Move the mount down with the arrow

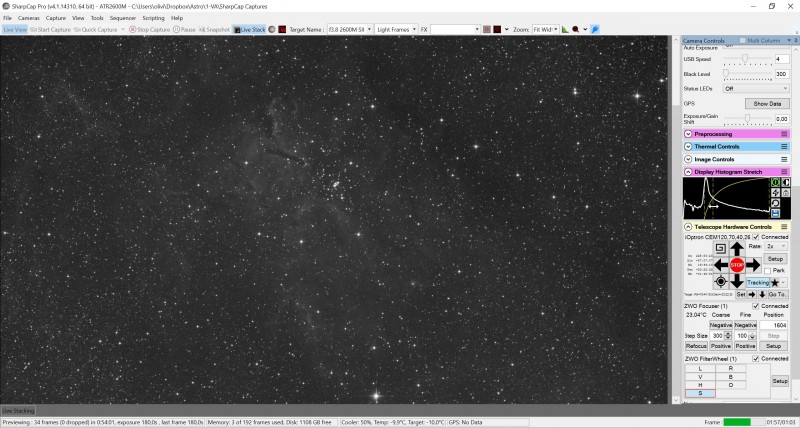(737, 281)
